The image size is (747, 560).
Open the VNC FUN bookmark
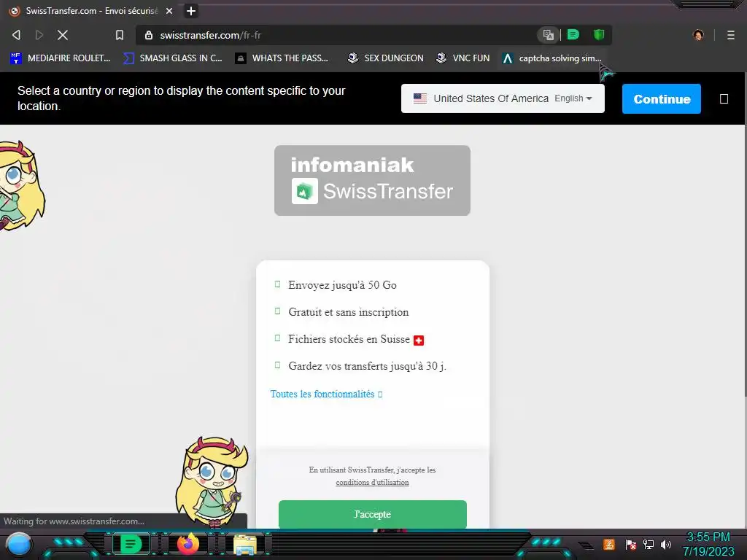pos(463,58)
